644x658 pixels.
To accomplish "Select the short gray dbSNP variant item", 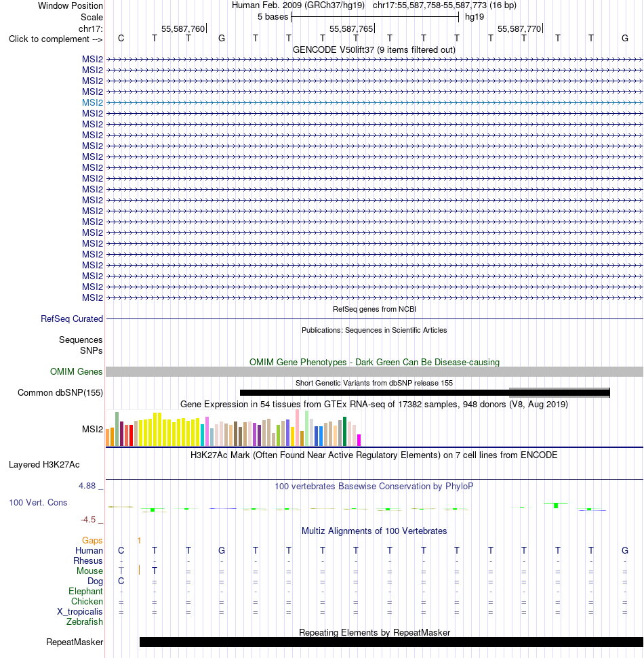I will click(559, 392).
